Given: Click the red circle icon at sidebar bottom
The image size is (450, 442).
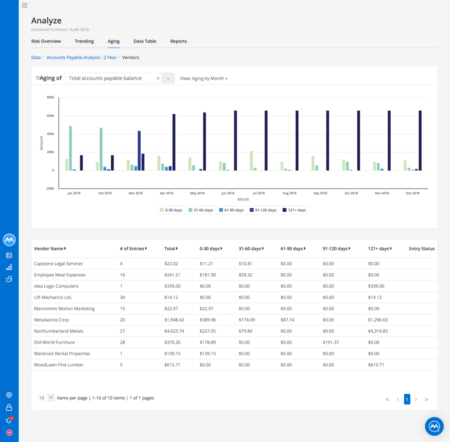Looking at the screenshot, I should click(x=9, y=433).
